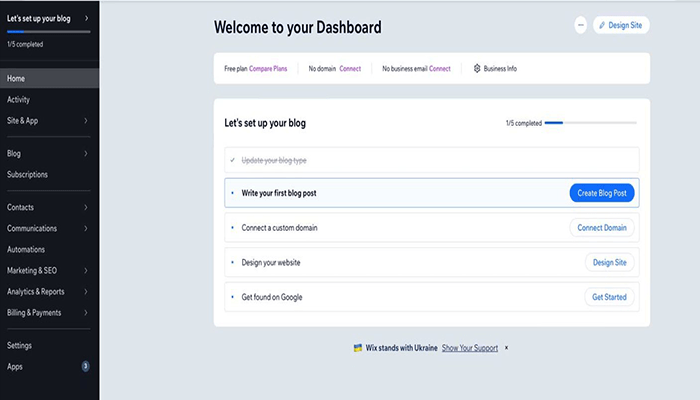Click the Get Started button

pyautogui.click(x=609, y=297)
